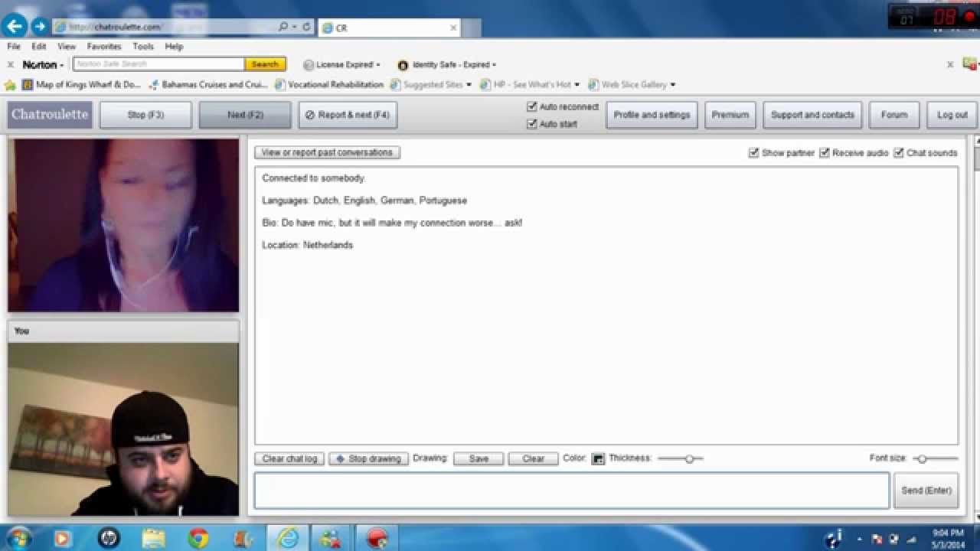980x551 pixels.
Task: Click the add to favorites star icon
Action: pyautogui.click(x=10, y=85)
